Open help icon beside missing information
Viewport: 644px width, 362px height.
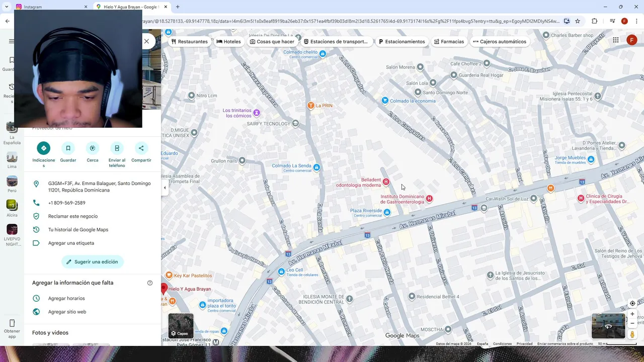[x=150, y=283]
